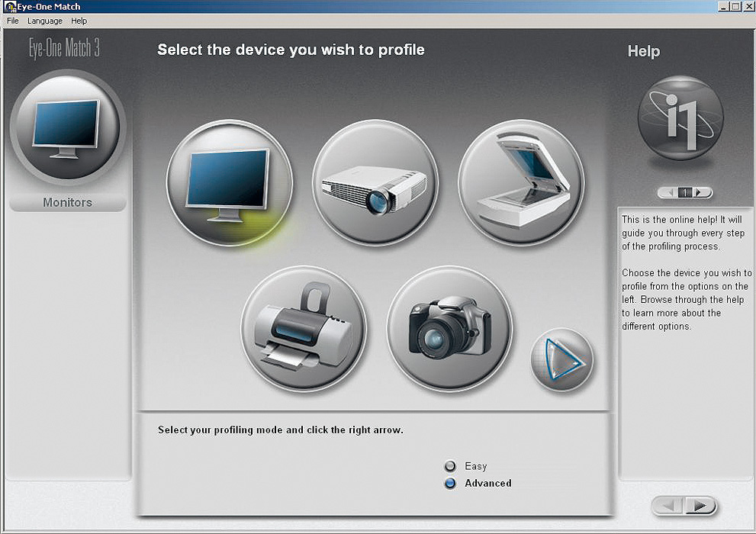Viewport: 756px width, 534px height.
Task: Select the digital camera device icon
Action: click(450, 329)
